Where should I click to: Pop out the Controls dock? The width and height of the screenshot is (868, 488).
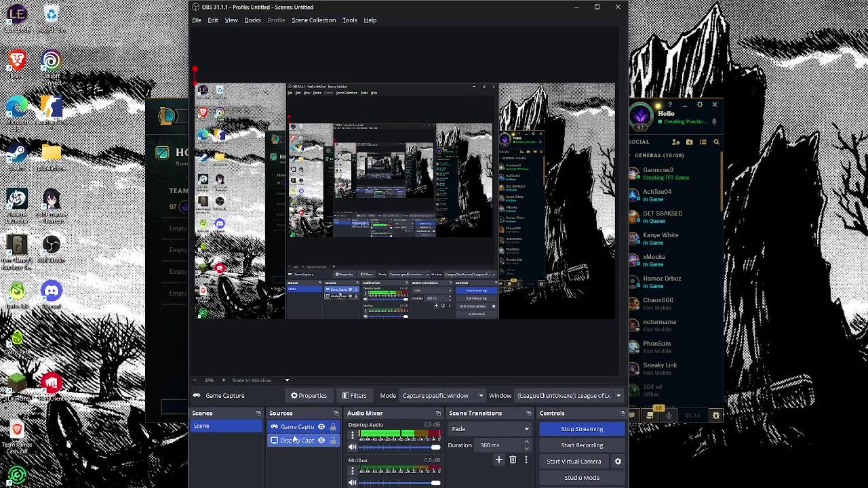(623, 413)
